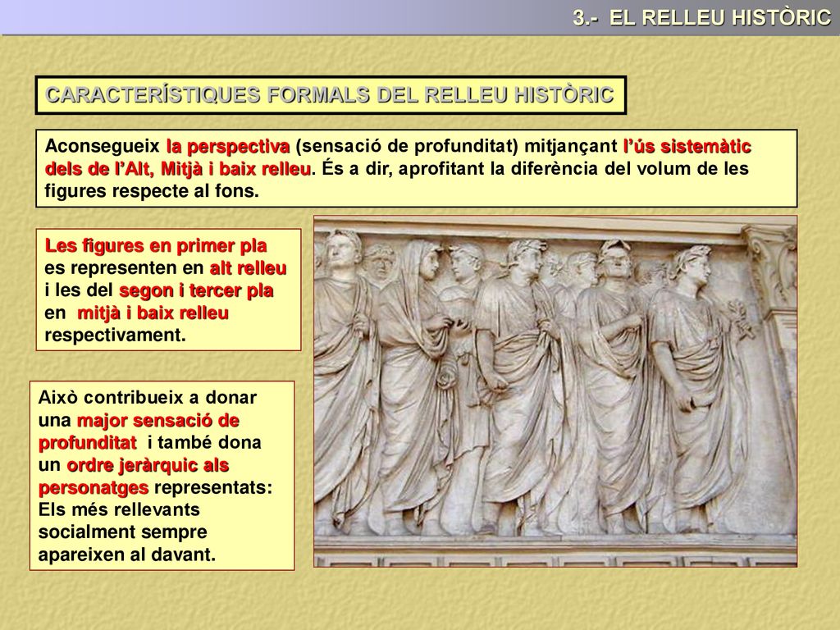Image resolution: width=840 pixels, height=630 pixels.
Task: Click the line 'apareixen al davant.'
Action: [x=127, y=555]
